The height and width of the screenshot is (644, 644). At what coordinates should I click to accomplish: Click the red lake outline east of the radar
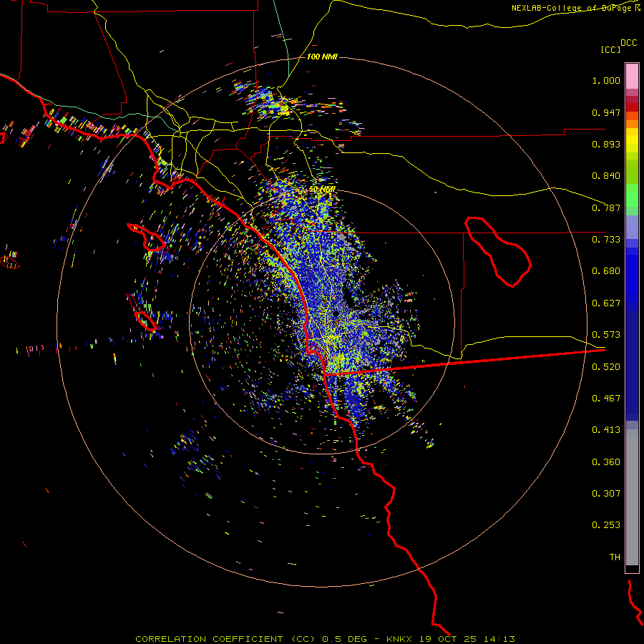(x=498, y=252)
